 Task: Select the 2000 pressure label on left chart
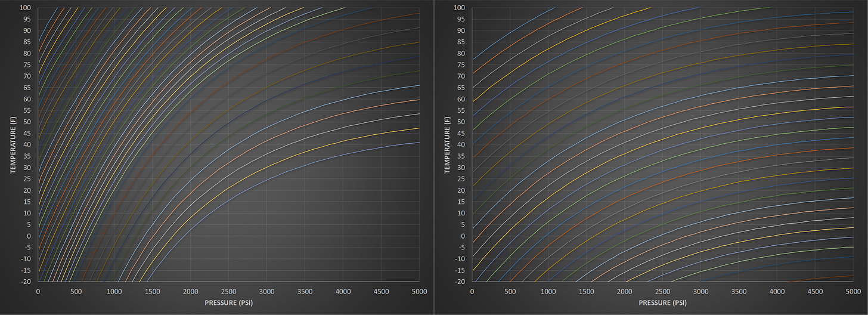191,292
